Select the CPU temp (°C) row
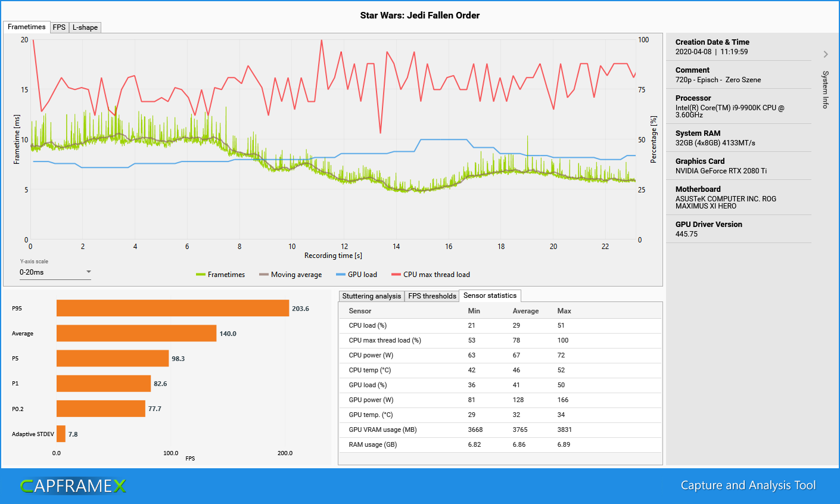 [500, 371]
